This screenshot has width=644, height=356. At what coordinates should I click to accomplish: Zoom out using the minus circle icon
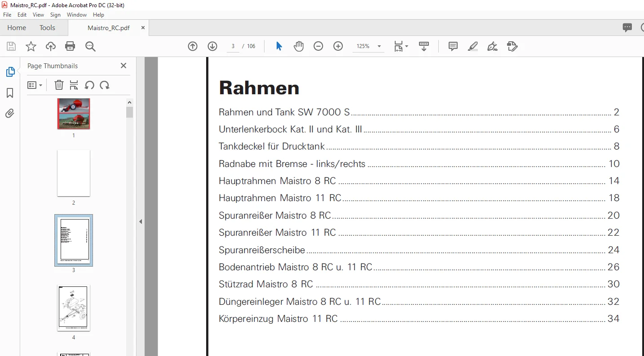point(318,46)
